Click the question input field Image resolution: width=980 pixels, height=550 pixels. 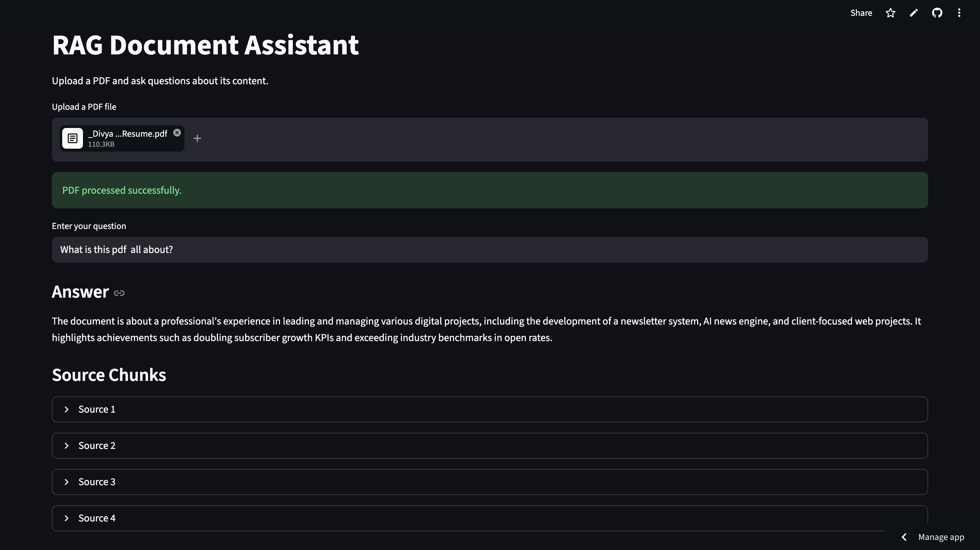(x=490, y=249)
